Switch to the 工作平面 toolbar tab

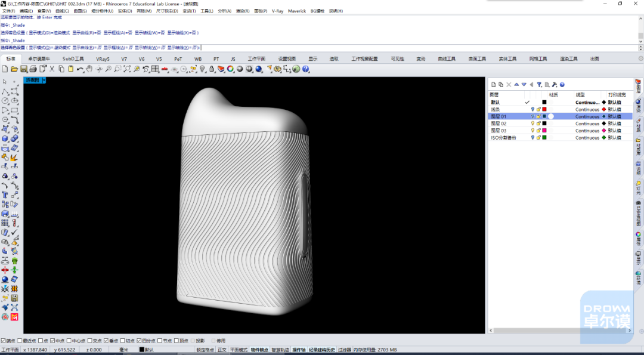pyautogui.click(x=256, y=58)
